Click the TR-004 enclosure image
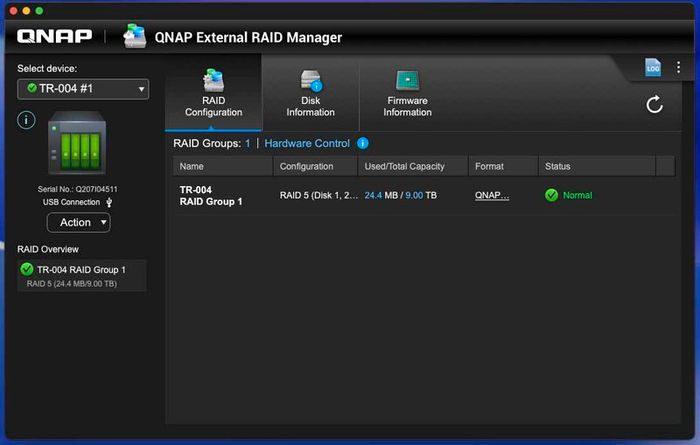This screenshot has width=700, height=445. tap(77, 143)
